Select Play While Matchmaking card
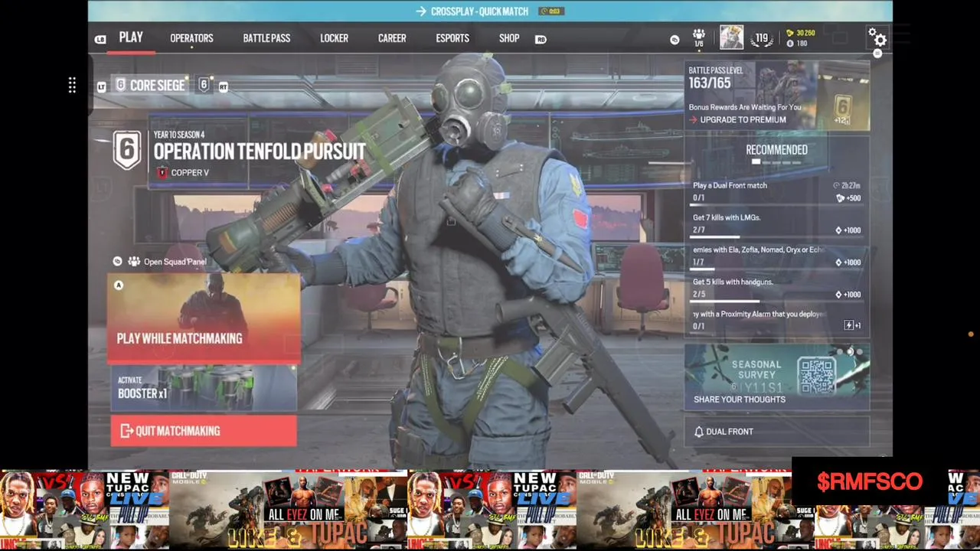Viewport: 980px width, 551px height. pos(204,317)
